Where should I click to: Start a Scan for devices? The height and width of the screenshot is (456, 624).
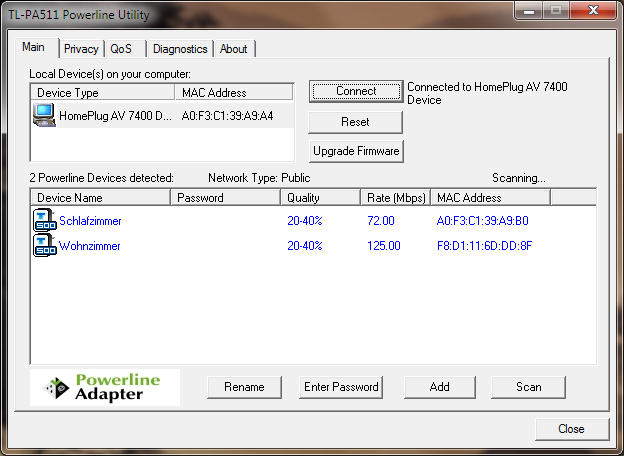528,387
